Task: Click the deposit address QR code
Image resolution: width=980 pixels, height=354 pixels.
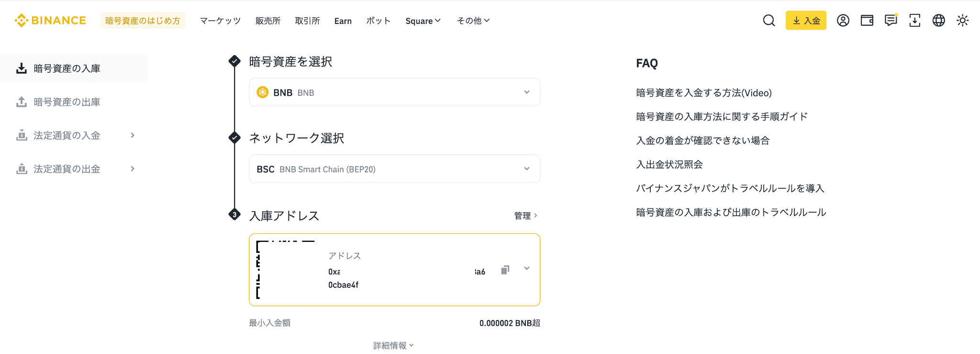Action: click(x=286, y=270)
